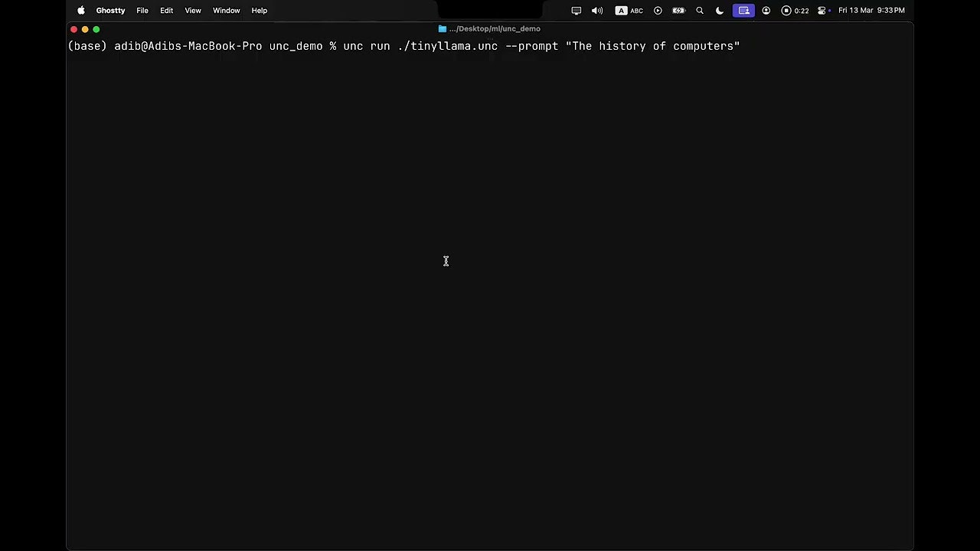Open the Window menu
Image resolution: width=980 pixels, height=551 pixels.
click(x=226, y=11)
